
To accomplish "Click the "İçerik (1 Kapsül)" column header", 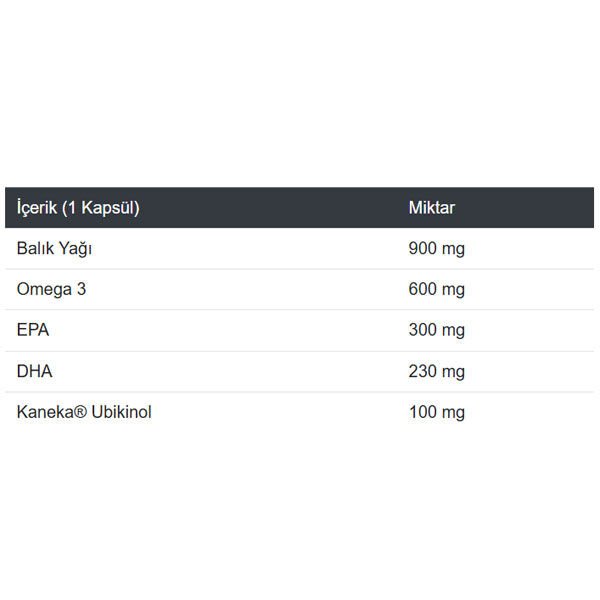I will click(x=78, y=208).
